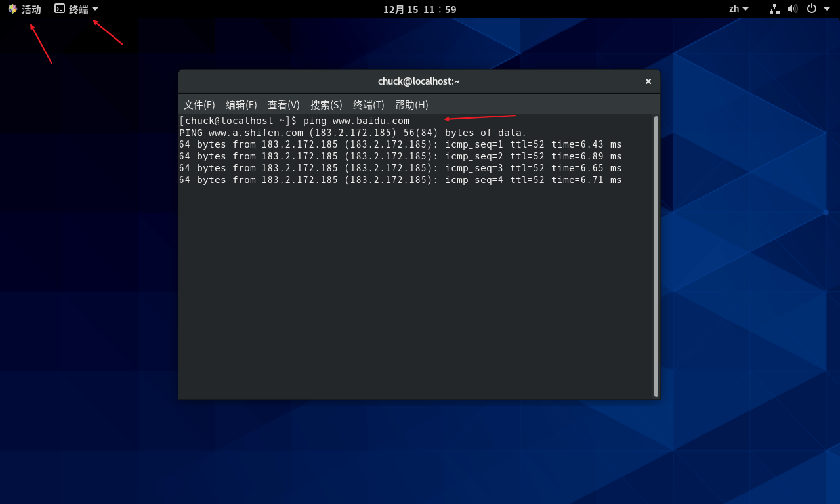Expand the zh input source menu
The width and height of the screenshot is (840, 504).
[x=738, y=9]
